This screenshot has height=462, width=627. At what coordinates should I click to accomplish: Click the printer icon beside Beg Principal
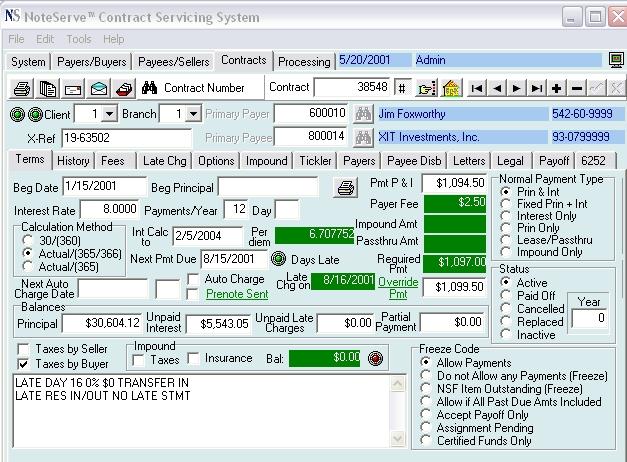click(x=345, y=187)
